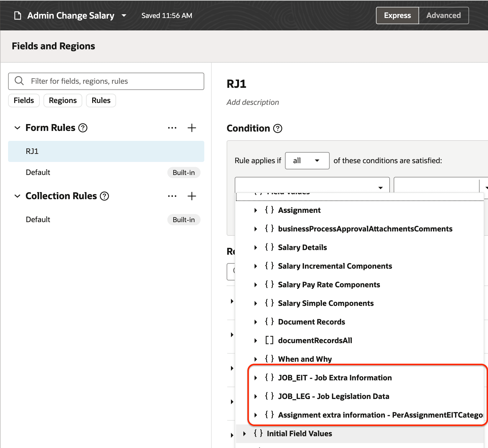Add a new Form Rule with plus icon
The image size is (488, 448).
[x=192, y=128]
